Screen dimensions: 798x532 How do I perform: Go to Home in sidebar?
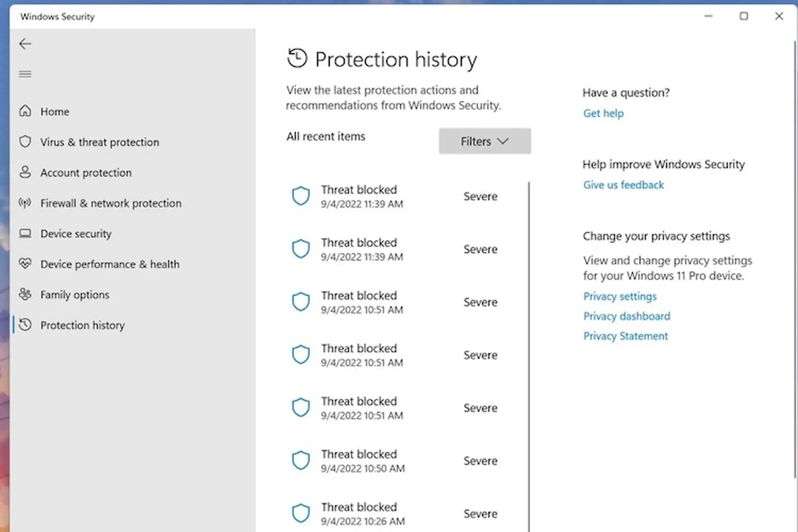point(55,111)
